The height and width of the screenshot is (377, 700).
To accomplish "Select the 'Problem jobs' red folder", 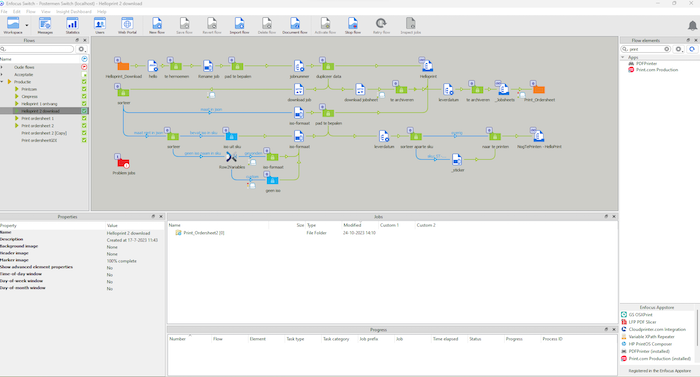I will point(124,163).
